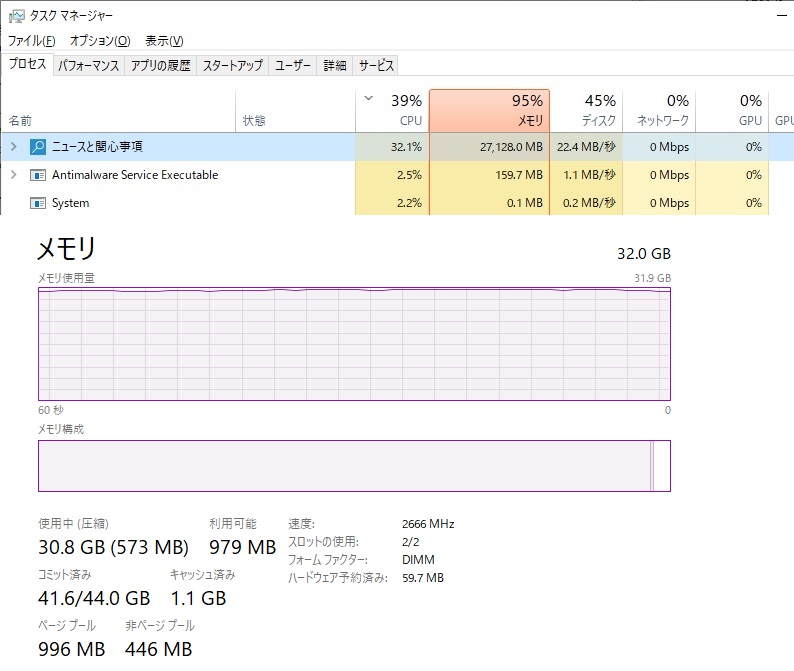Viewport: 794px width, 671px height.
Task: Go to the ユーザー tab
Action: [x=293, y=66]
